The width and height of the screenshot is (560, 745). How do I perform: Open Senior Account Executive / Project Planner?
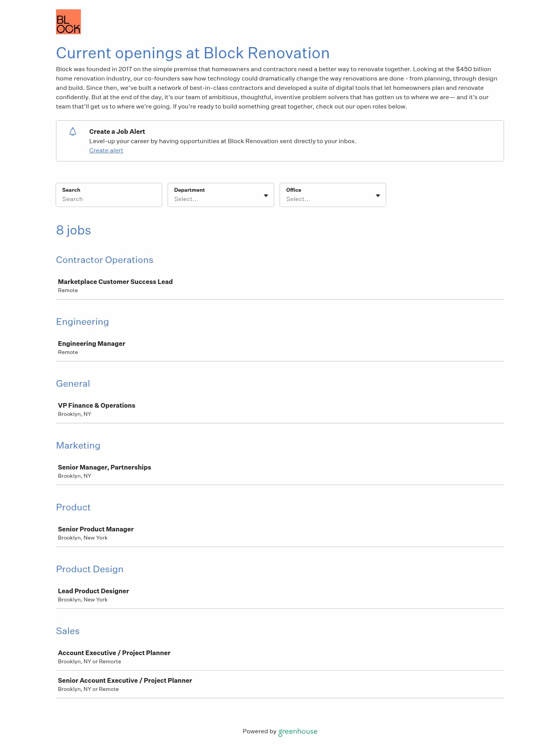click(x=125, y=680)
